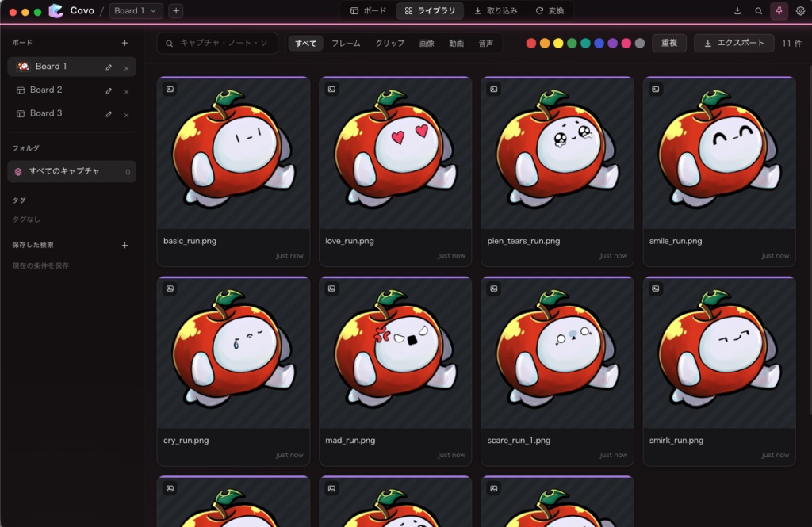Click image type icon on scare_run_1.png card

(x=494, y=289)
